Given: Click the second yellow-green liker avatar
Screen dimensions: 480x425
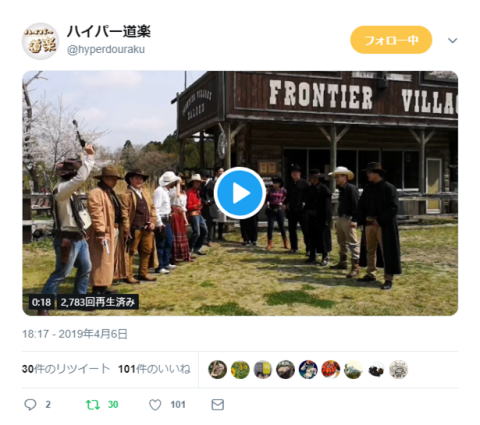Looking at the screenshot, I should [x=240, y=370].
